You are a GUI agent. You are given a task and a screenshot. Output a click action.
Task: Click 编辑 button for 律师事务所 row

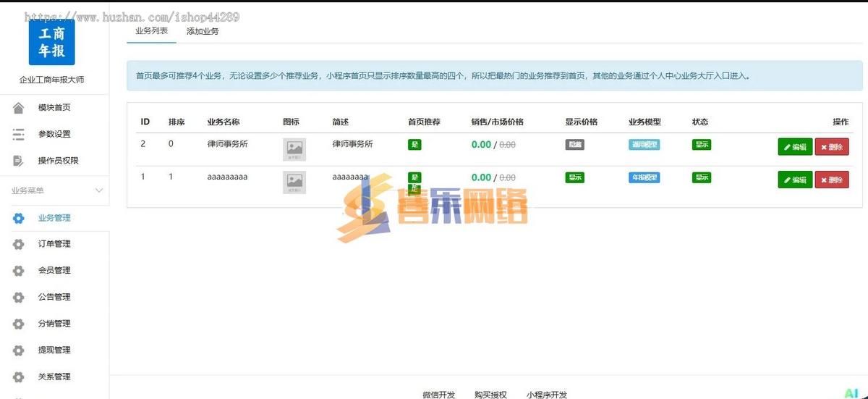(795, 147)
